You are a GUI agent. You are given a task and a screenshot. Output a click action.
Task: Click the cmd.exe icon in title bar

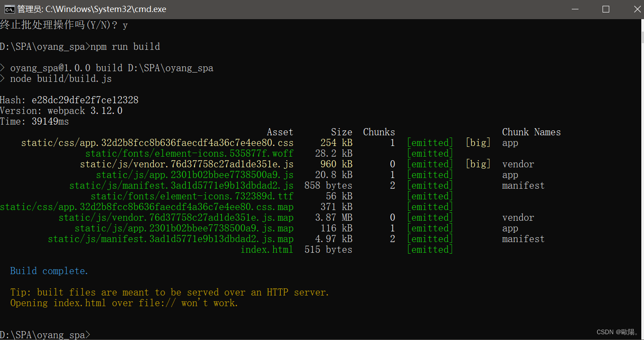coord(10,8)
